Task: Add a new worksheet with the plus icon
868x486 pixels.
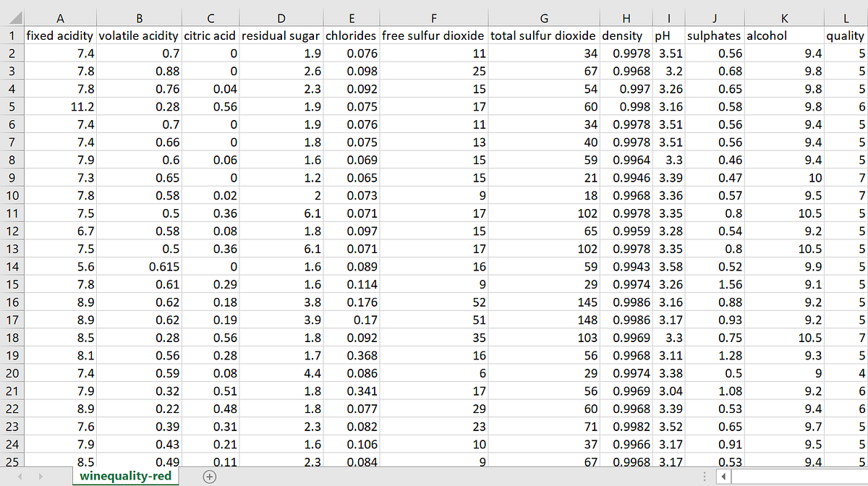Action: (207, 476)
